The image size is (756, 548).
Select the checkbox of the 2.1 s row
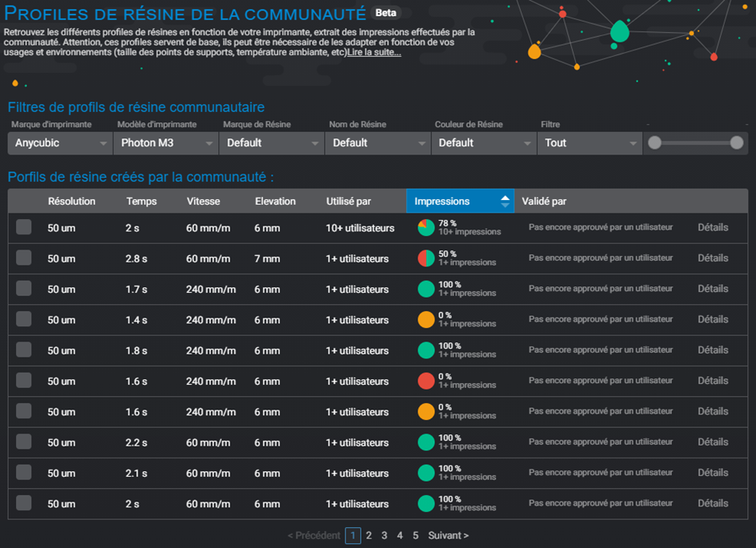(24, 472)
